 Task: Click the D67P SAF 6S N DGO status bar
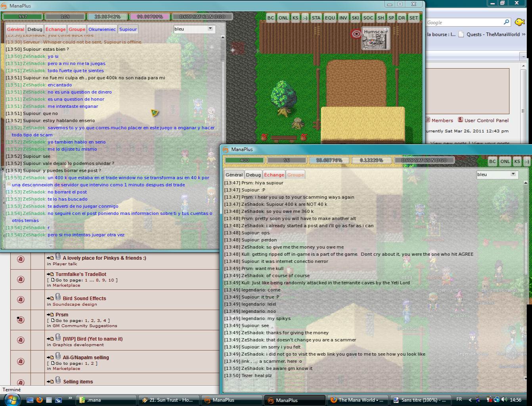point(424,160)
